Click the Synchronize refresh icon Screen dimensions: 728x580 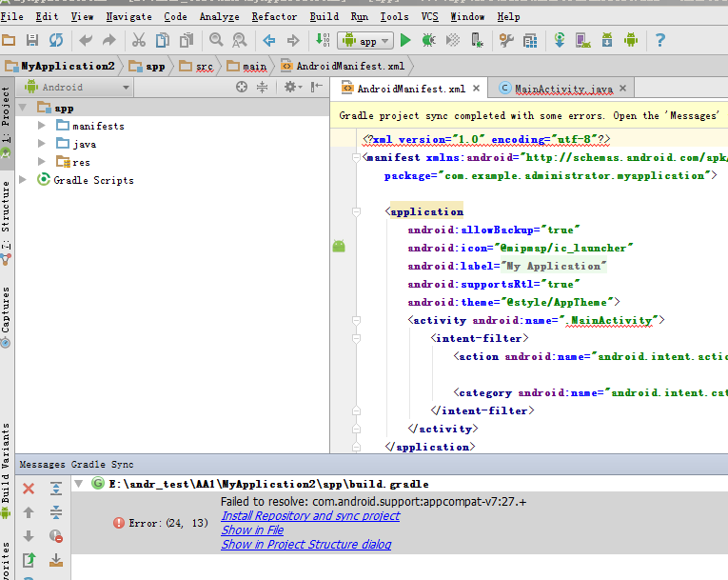56,40
